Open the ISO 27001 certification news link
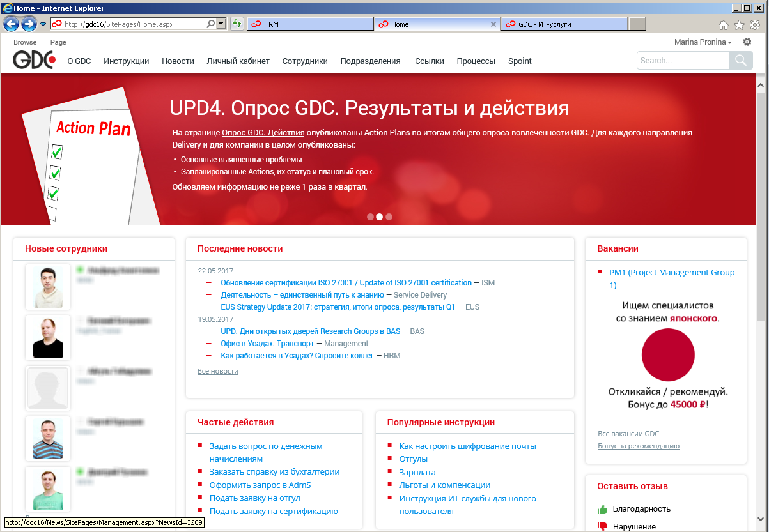The width and height of the screenshot is (769, 532). click(x=346, y=282)
